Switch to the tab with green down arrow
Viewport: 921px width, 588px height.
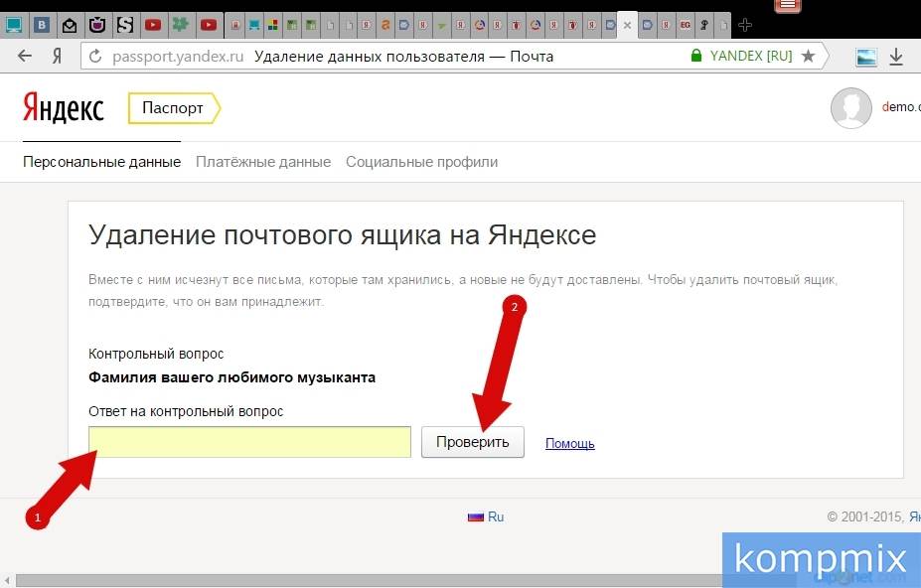click(442, 25)
